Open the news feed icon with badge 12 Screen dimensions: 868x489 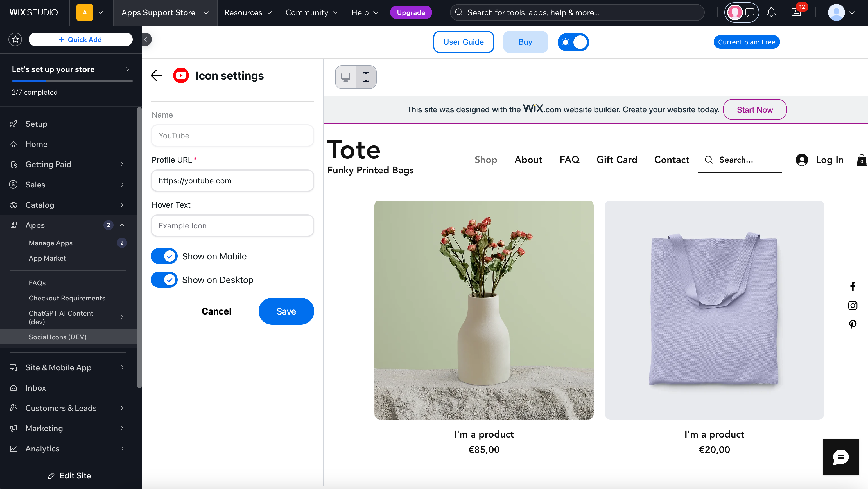pyautogui.click(x=797, y=12)
